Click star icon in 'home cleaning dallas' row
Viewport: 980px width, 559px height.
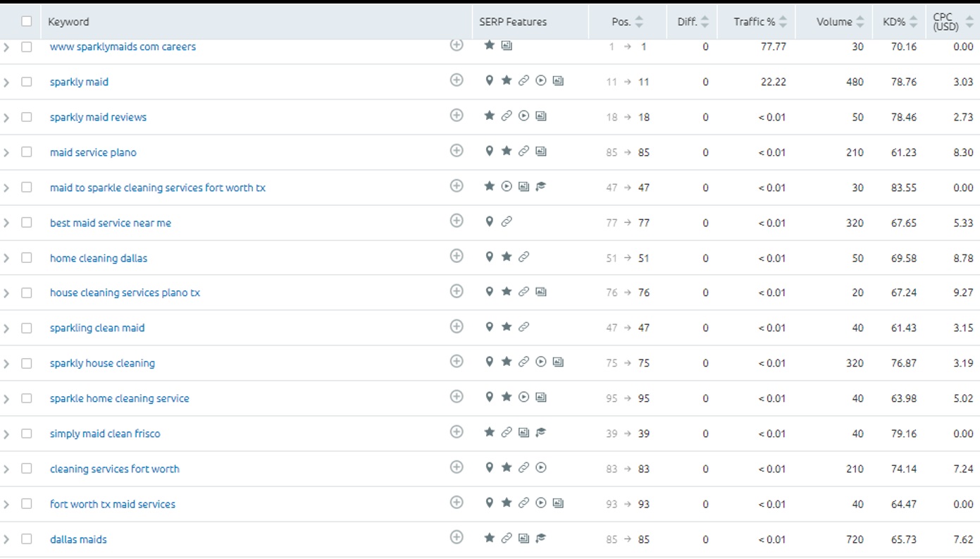coord(507,257)
